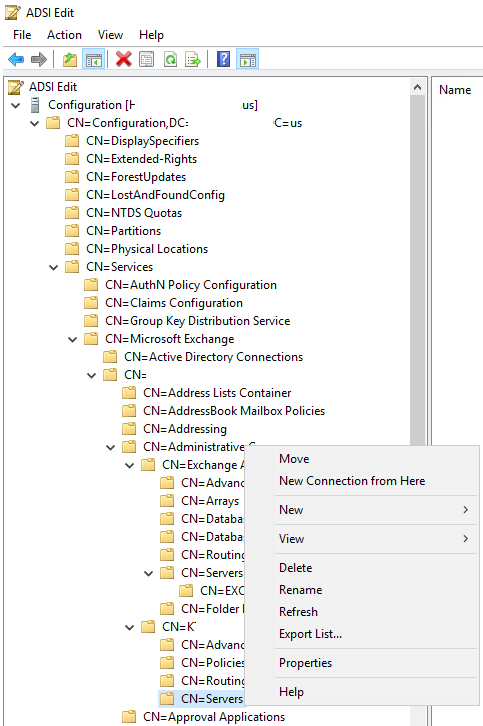Collapse the CN=Exchange A... node
Image resolution: width=483 pixels, height=726 pixels.
[130, 465]
